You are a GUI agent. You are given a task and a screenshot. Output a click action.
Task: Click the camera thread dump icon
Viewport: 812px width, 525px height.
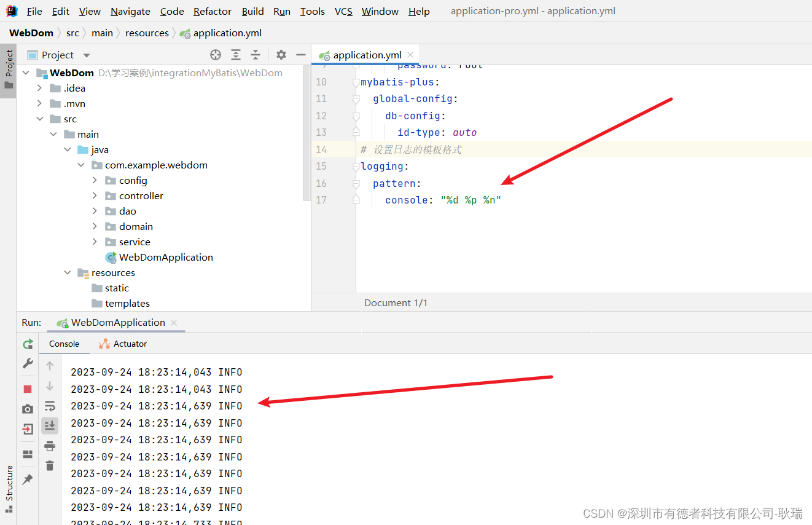click(x=28, y=409)
